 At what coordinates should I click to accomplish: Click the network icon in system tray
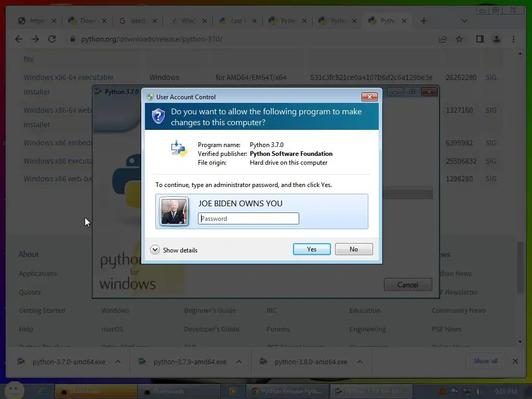pos(467,392)
